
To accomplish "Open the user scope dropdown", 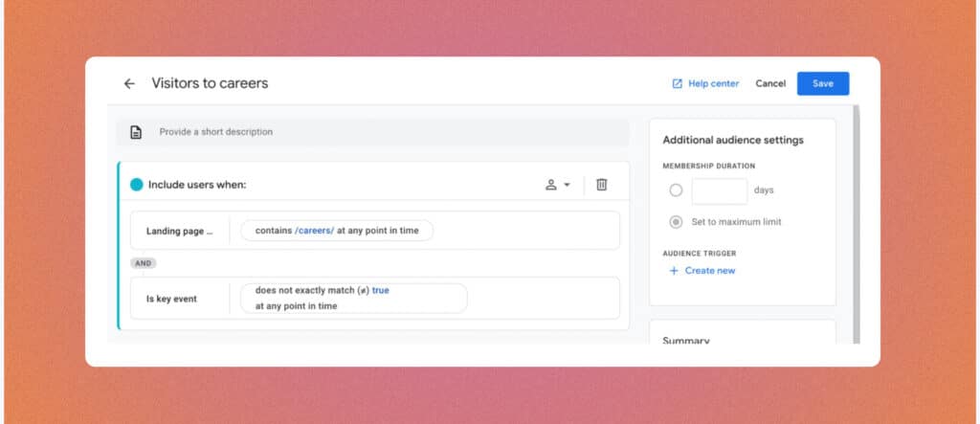I will [x=558, y=185].
